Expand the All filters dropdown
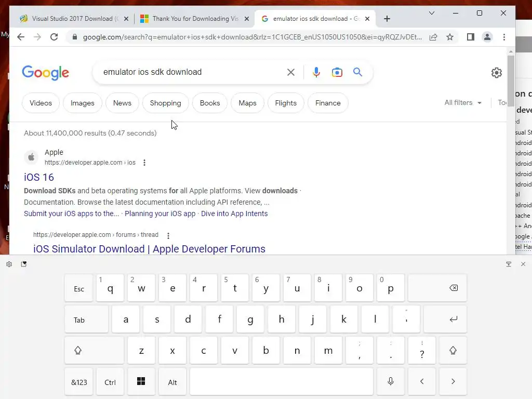 [463, 102]
